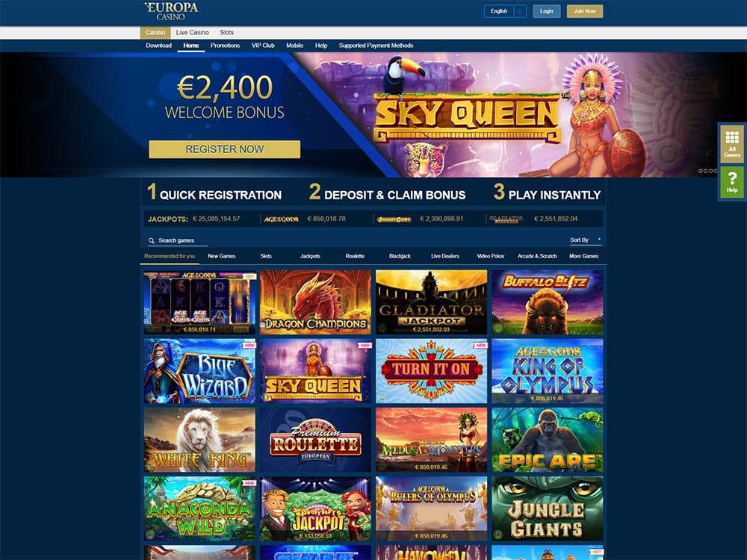Viewport: 747px width, 560px height.
Task: Expand the English language dropdown
Action: [x=505, y=11]
